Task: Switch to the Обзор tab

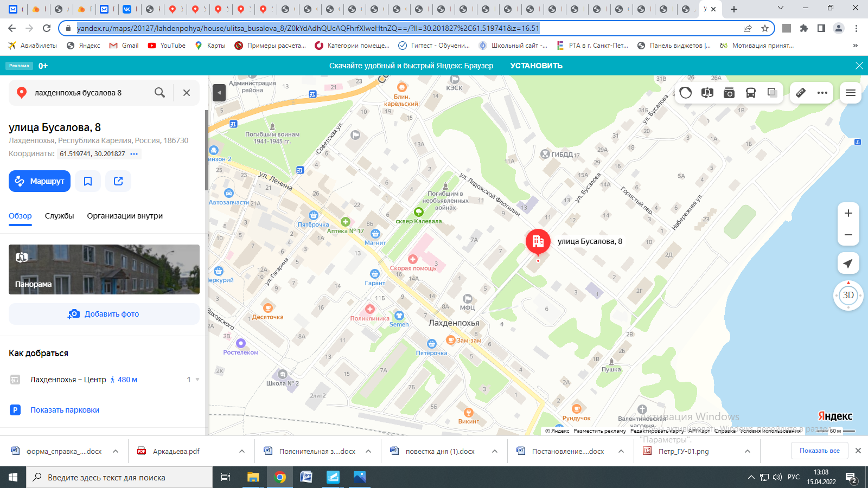Action: [x=20, y=216]
